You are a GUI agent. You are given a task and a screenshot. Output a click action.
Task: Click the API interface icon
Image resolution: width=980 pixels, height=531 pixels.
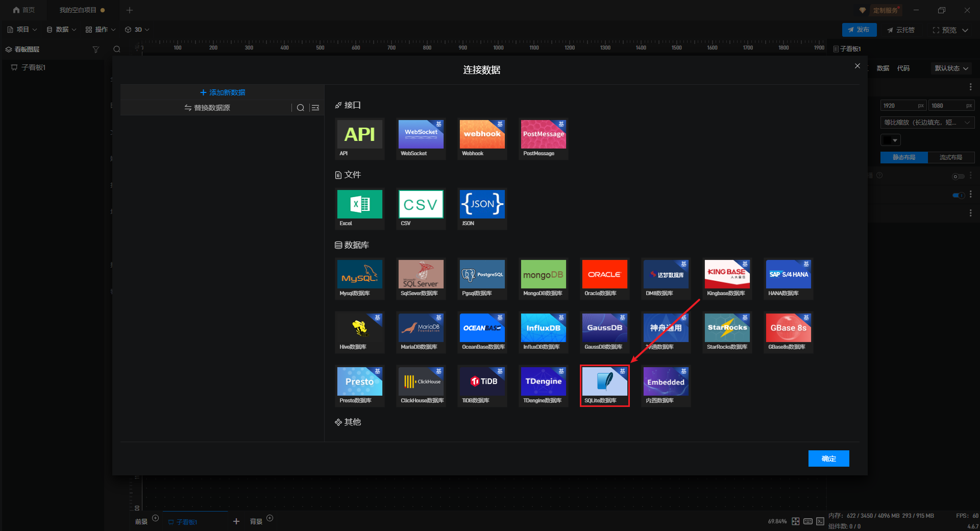tap(359, 138)
